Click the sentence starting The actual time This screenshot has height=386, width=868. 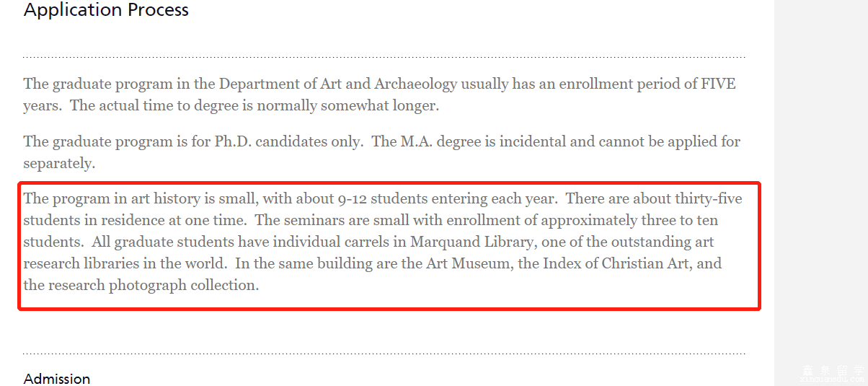254,105
